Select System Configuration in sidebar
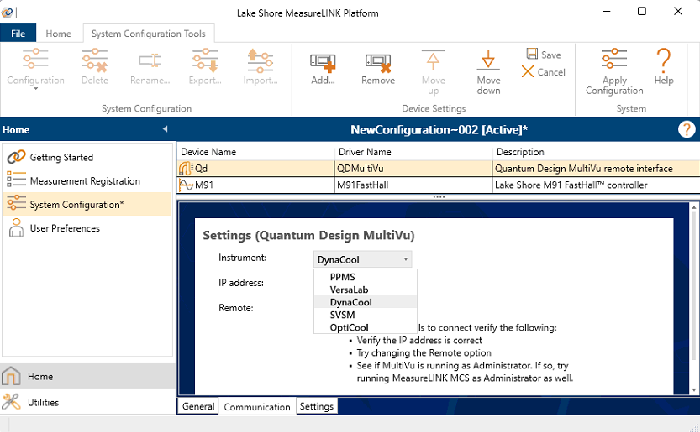 click(87, 204)
